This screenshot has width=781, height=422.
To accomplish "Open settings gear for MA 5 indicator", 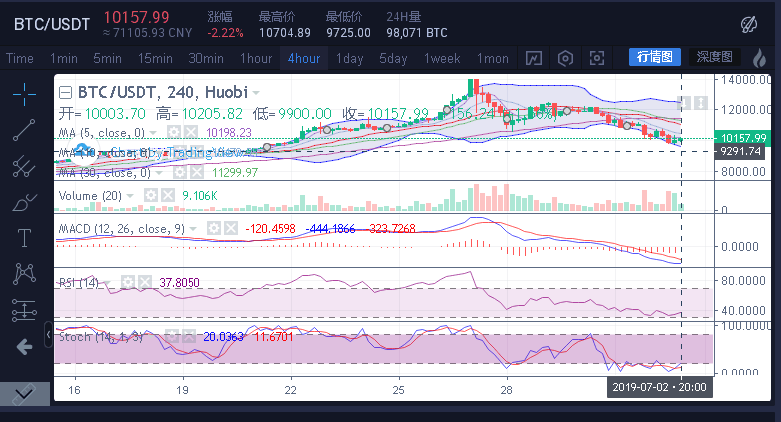I will tap(174, 132).
